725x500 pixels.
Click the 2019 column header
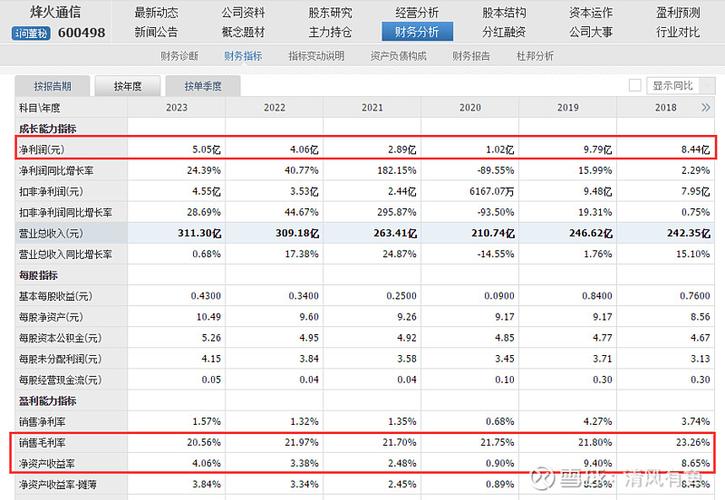pyautogui.click(x=568, y=108)
